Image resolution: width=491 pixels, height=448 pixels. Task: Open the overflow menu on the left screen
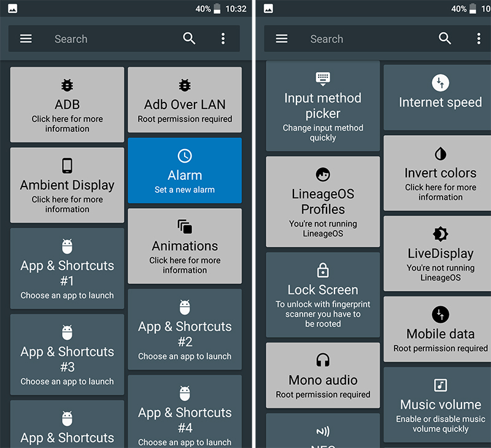point(223,39)
